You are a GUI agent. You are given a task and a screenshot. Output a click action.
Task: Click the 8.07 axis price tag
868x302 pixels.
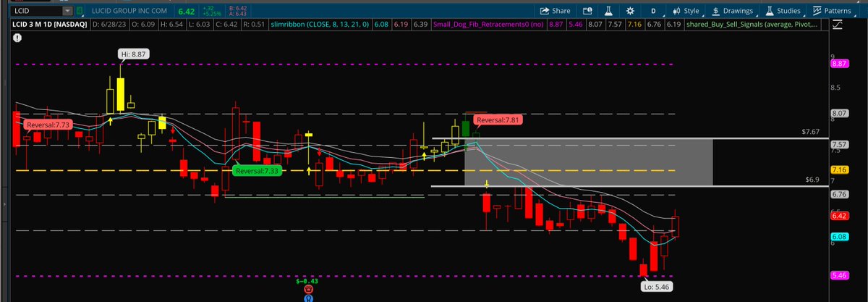click(x=839, y=114)
